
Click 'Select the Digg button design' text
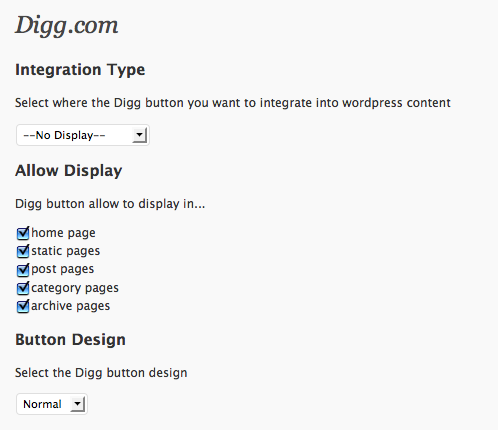101,373
